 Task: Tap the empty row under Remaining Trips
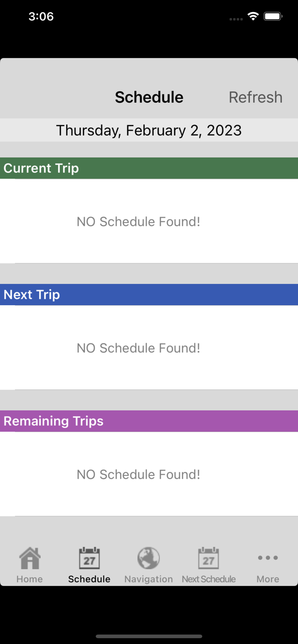(149, 474)
